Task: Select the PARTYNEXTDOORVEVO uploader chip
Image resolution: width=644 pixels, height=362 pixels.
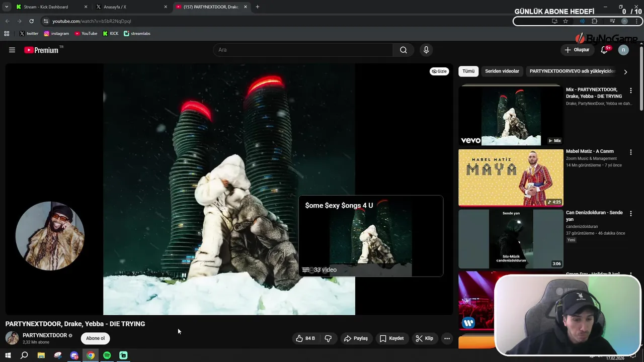Action: coord(572,71)
